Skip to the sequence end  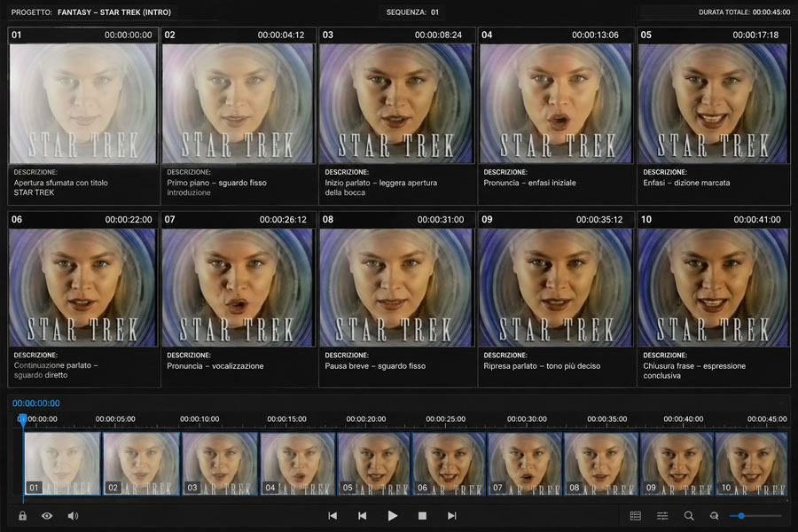pyautogui.click(x=452, y=516)
